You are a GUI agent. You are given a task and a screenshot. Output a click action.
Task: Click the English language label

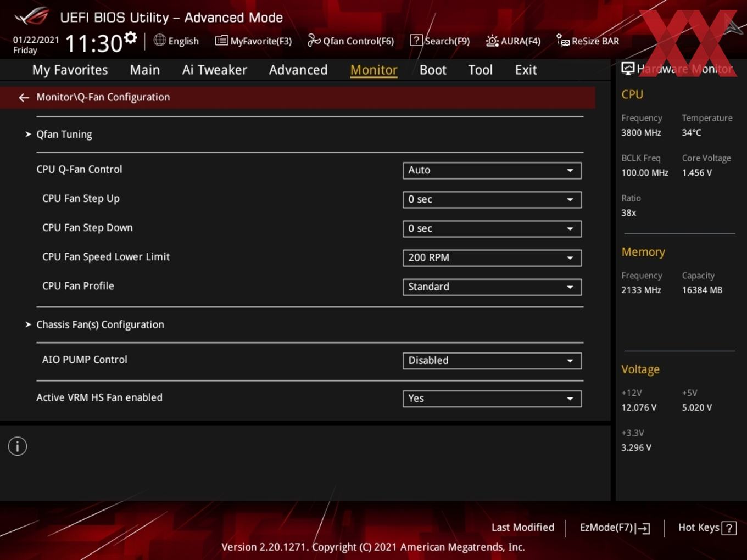pos(183,41)
